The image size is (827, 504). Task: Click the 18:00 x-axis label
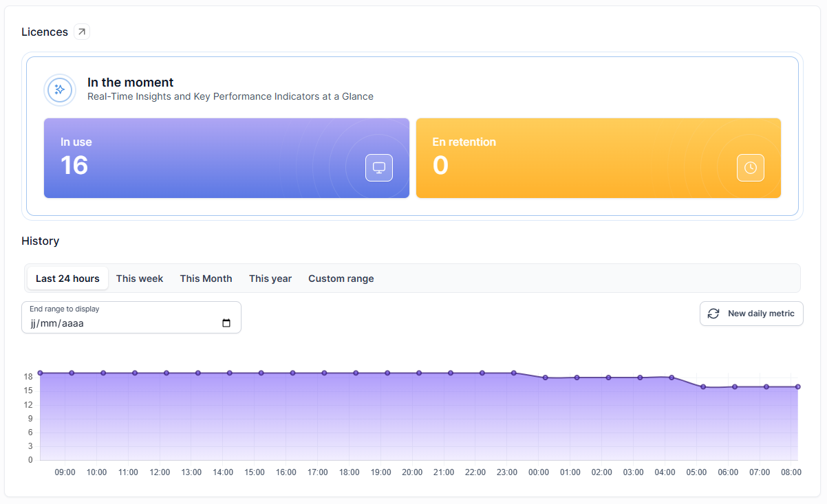tap(350, 472)
